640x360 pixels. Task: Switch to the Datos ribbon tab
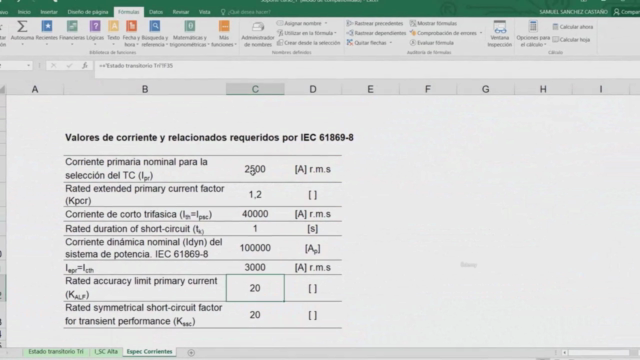click(x=156, y=12)
